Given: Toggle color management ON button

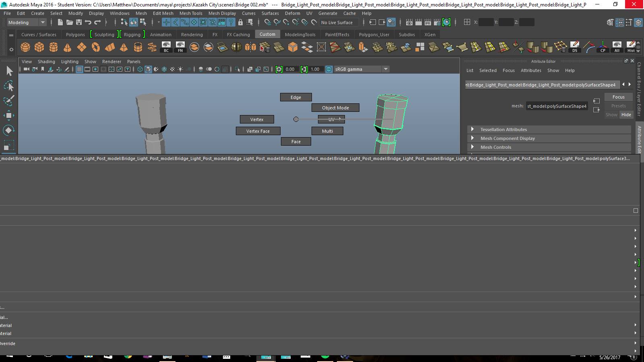Looking at the screenshot, I should [329, 69].
